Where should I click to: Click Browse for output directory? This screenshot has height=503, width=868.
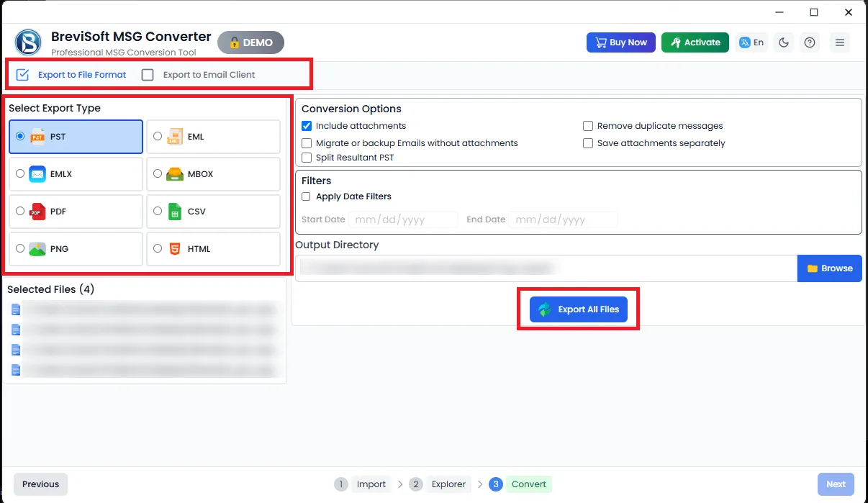pyautogui.click(x=830, y=268)
